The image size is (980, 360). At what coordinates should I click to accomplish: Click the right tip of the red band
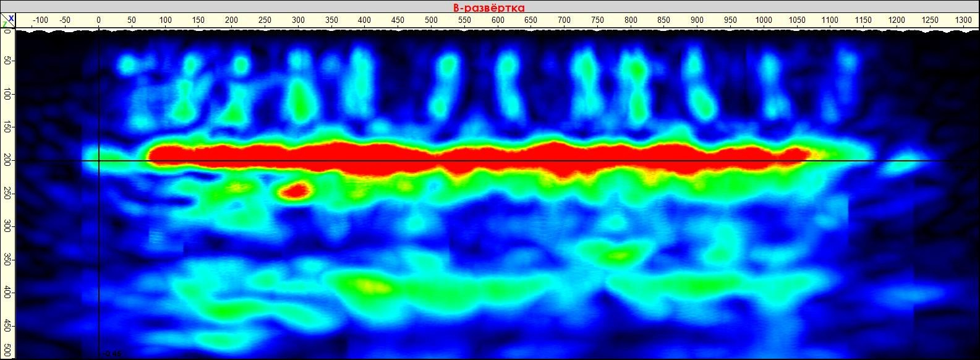(x=806, y=153)
